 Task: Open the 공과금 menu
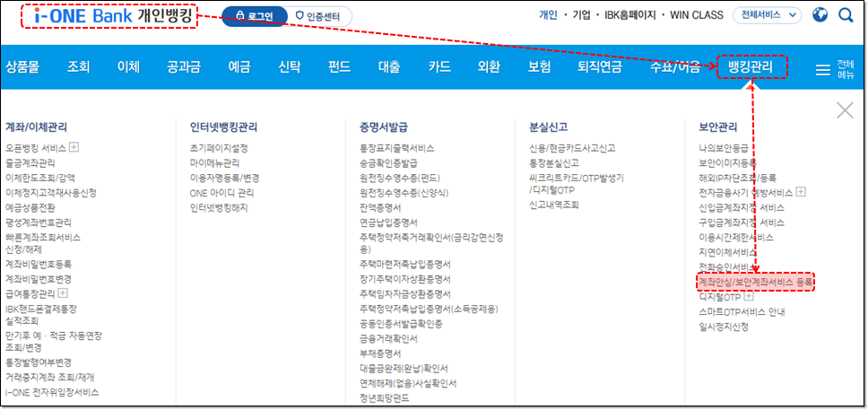point(184,67)
